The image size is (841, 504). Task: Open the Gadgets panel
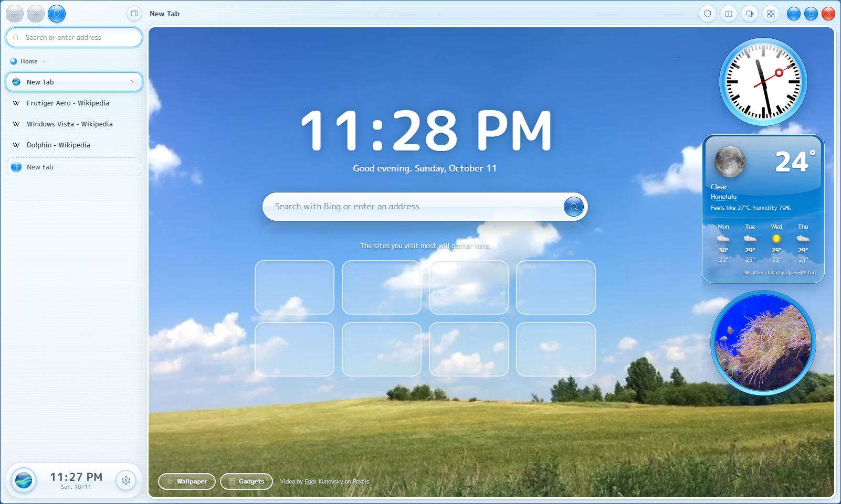tap(246, 481)
